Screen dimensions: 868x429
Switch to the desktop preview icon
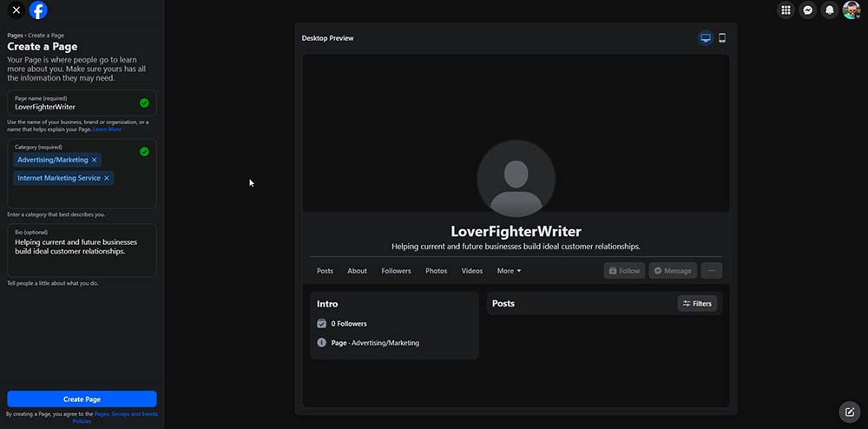[x=706, y=38]
